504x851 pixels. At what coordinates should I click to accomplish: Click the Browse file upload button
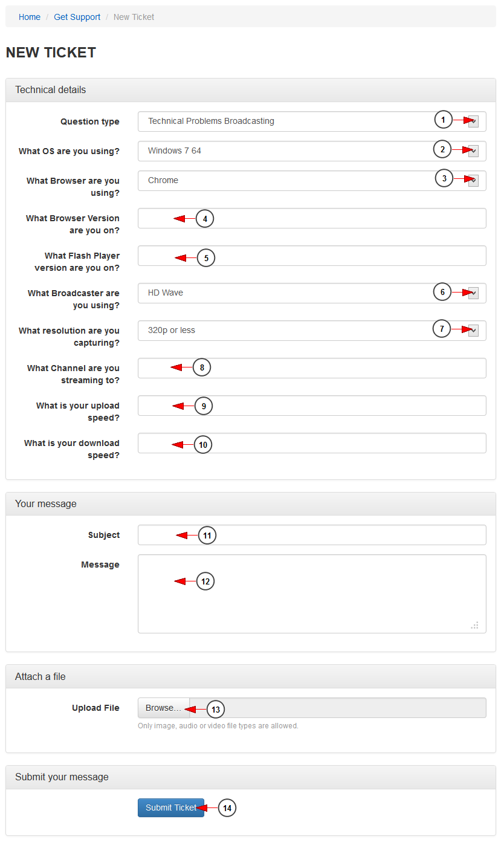coord(163,708)
